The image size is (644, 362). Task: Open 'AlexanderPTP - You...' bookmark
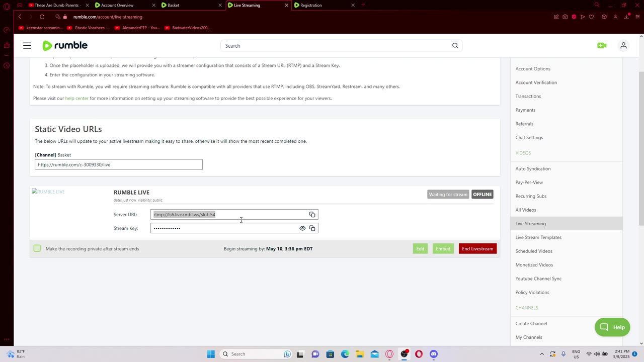(x=137, y=28)
